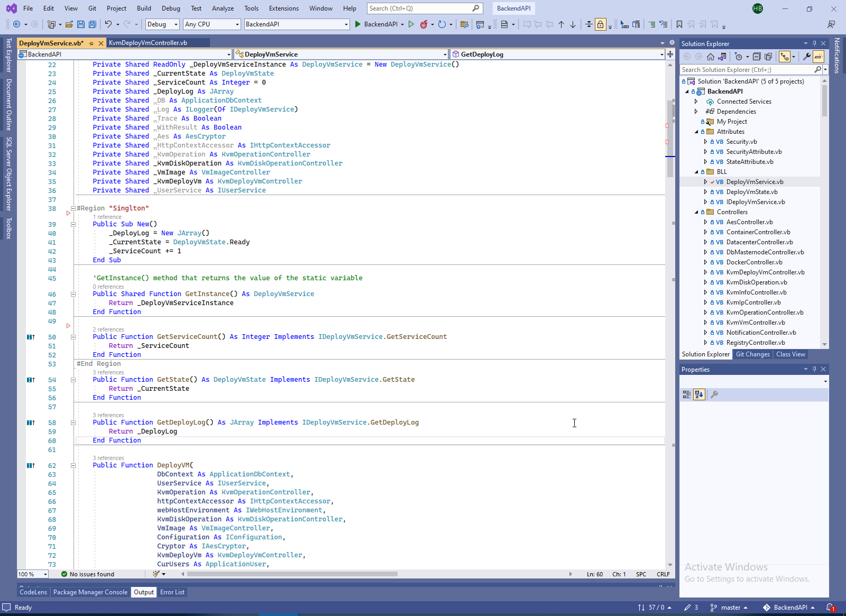The height and width of the screenshot is (616, 846).
Task: Click the Search Solution Explorer input field
Action: [x=746, y=70]
